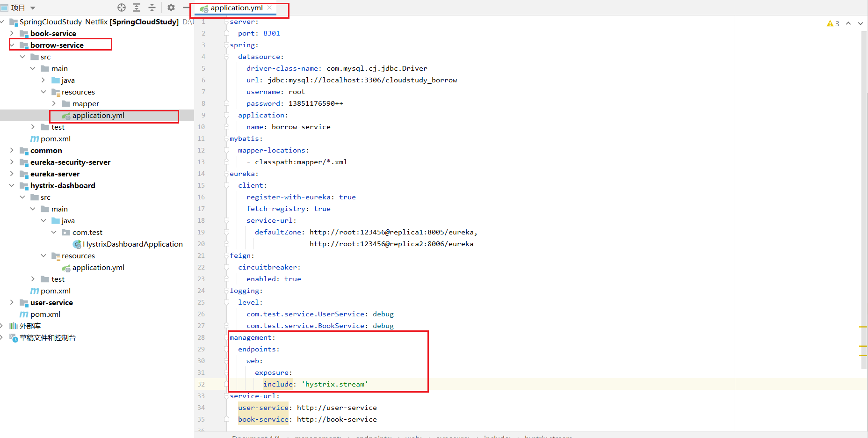Expand the mapper folder

click(x=54, y=103)
